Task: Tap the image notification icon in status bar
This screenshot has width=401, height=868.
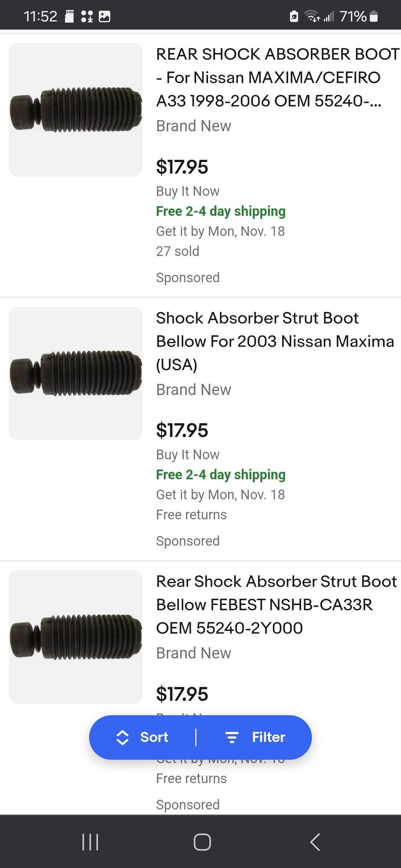Action: [105, 17]
